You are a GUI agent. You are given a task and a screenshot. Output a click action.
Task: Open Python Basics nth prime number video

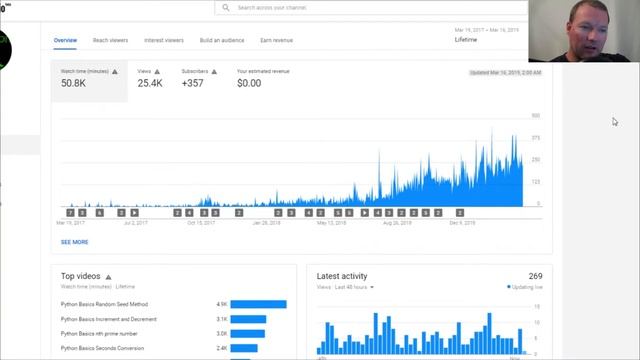pyautogui.click(x=99, y=334)
